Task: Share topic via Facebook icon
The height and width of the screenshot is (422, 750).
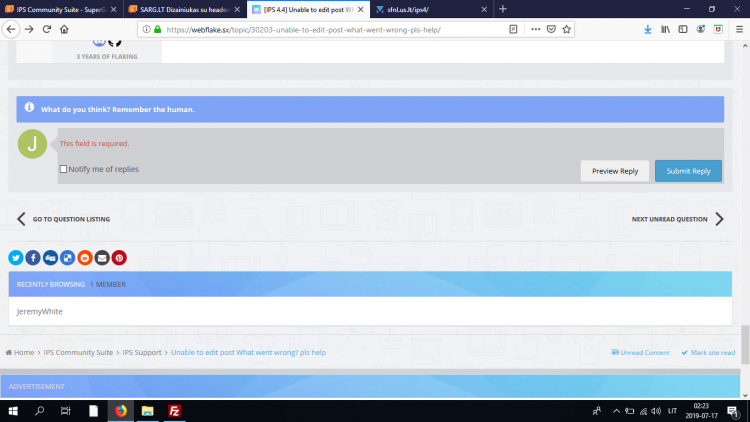Action: tap(33, 258)
